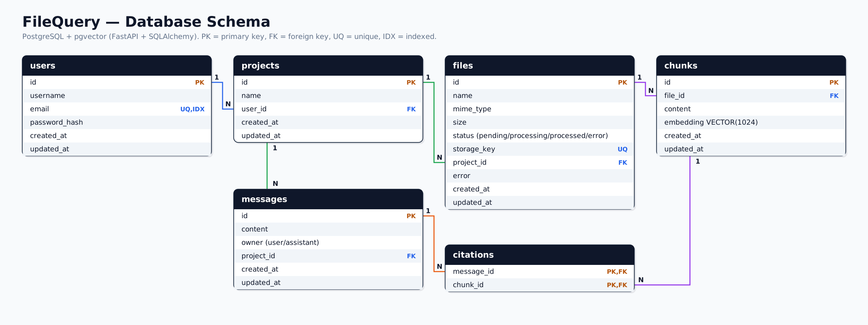This screenshot has width=868, height=325.
Task: Select the password_hash field
Action: (x=117, y=122)
